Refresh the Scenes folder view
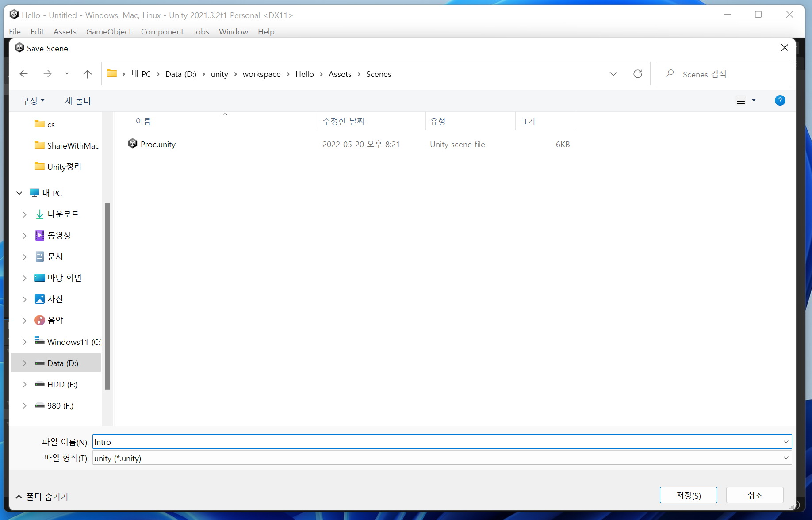This screenshot has width=812, height=520. [637, 74]
